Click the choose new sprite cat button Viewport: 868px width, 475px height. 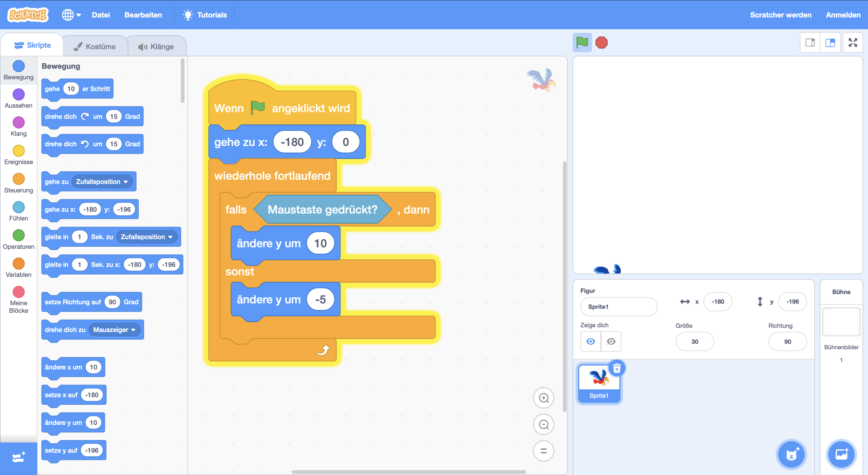pos(791,455)
